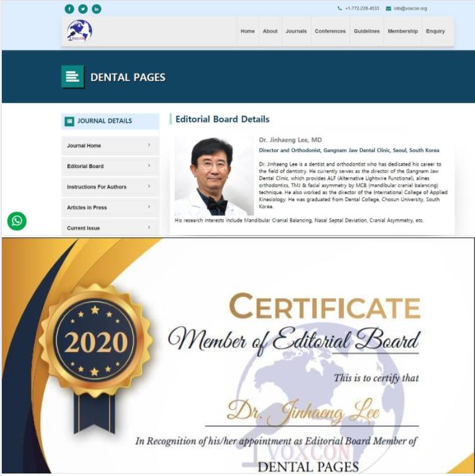Viewport: 475px width, 476px height.
Task: Open the Guidelines menu item
Action: 366,31
